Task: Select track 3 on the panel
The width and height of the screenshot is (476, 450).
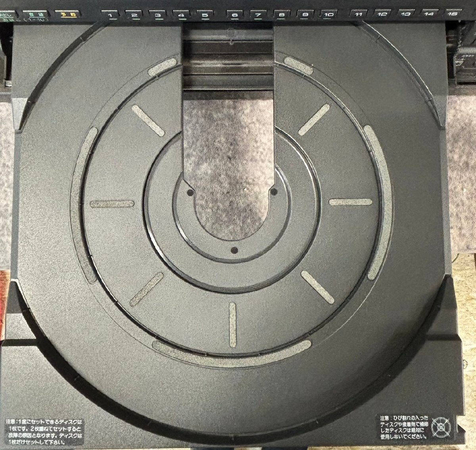Action: pyautogui.click(x=157, y=15)
